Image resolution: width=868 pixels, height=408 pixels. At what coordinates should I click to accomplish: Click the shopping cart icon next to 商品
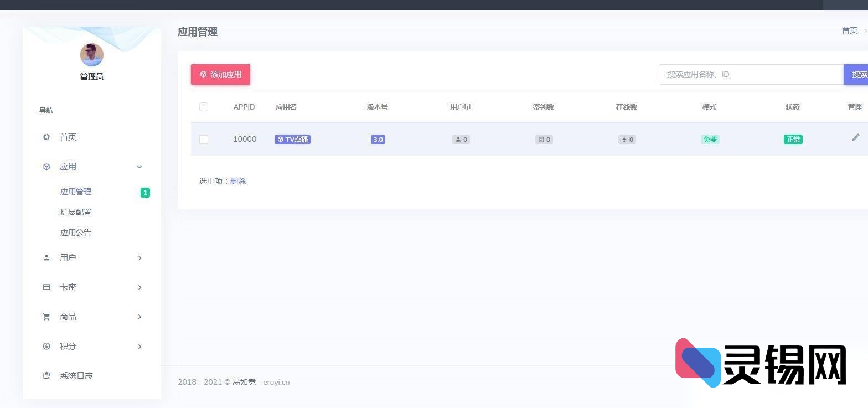[46, 317]
